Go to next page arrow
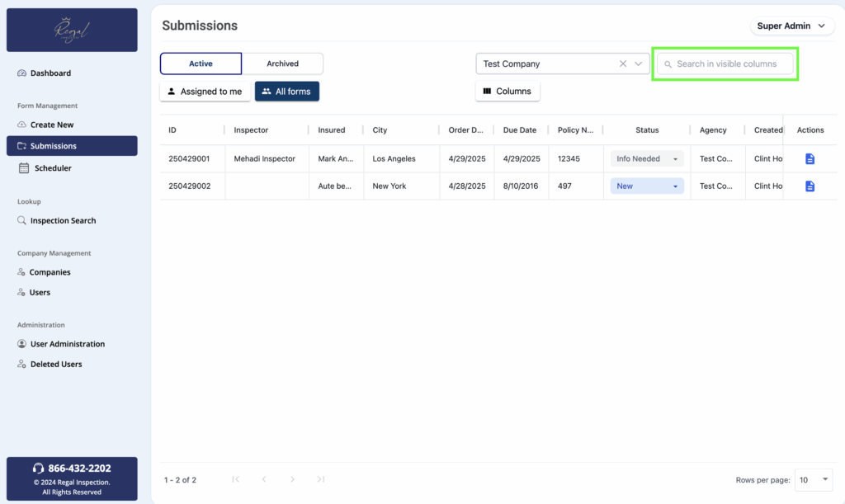Viewport: 845px width, 504px height. coord(292,479)
